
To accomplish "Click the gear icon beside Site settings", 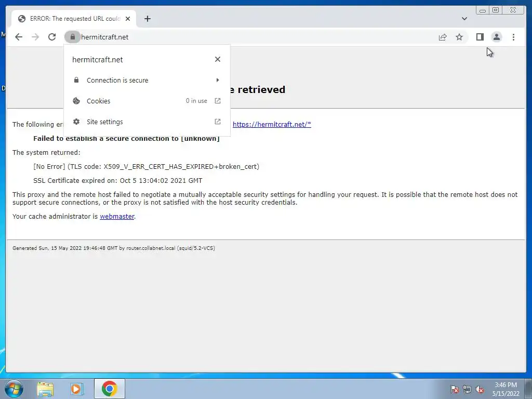I will pos(76,122).
